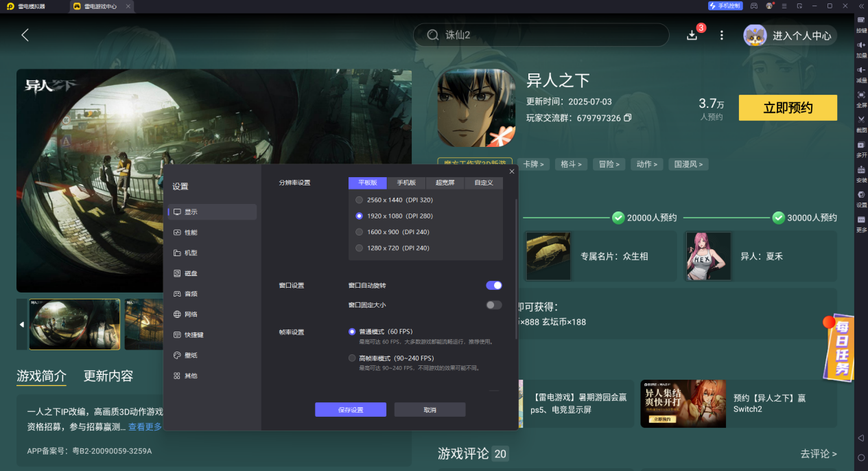Click the search field containing 诛仙2

coord(541,35)
